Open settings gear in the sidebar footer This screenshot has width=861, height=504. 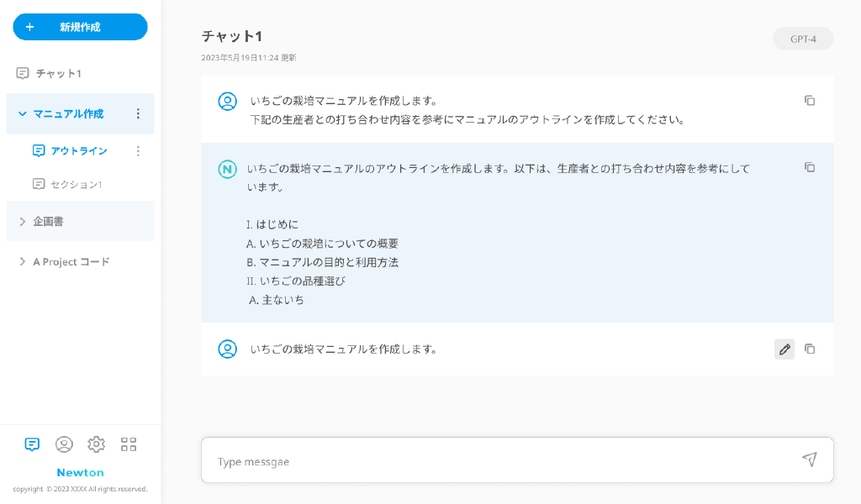[x=97, y=444]
